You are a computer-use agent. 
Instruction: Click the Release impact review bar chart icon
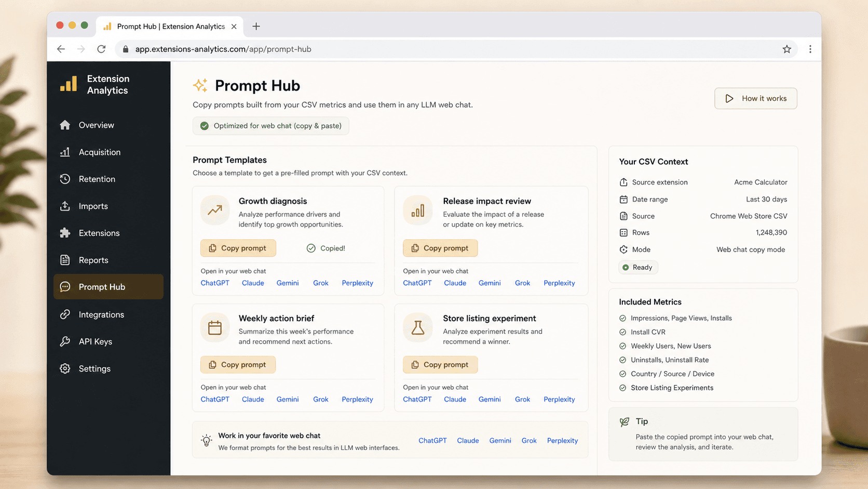(x=417, y=210)
